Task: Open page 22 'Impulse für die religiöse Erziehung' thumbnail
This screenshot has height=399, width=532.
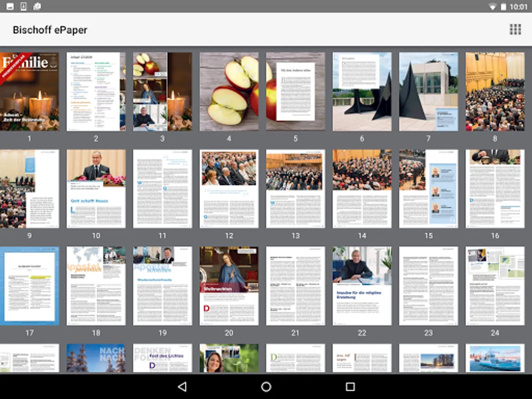Action: [362, 286]
